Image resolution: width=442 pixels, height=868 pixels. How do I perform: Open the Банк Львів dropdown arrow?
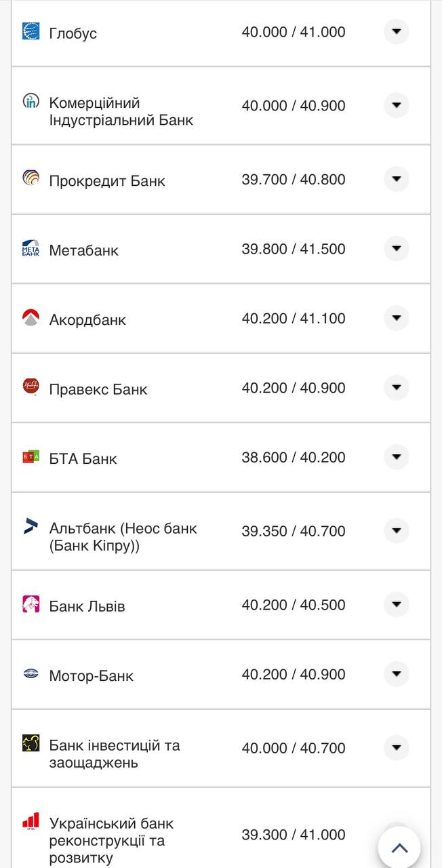click(x=397, y=605)
